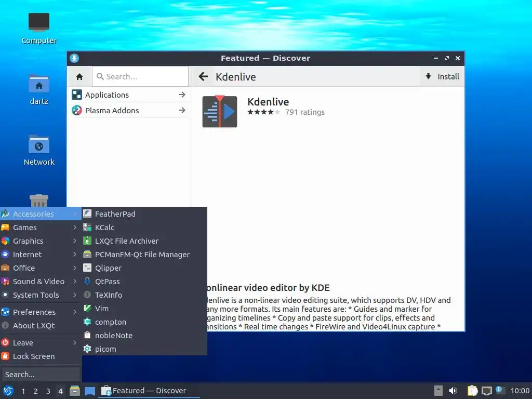The height and width of the screenshot is (399, 532).
Task: Maximize the Discover window
Action: click(446, 58)
